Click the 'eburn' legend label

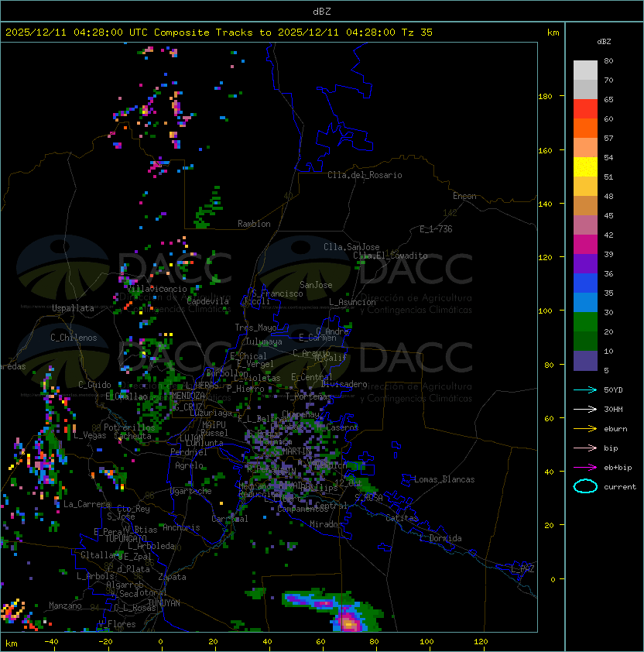(x=615, y=429)
